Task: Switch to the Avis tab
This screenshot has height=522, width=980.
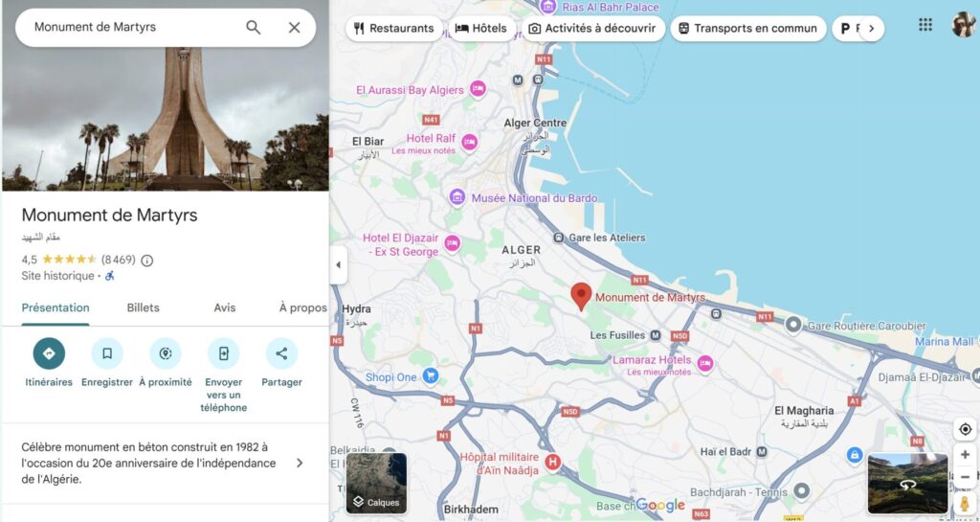Action: point(224,307)
